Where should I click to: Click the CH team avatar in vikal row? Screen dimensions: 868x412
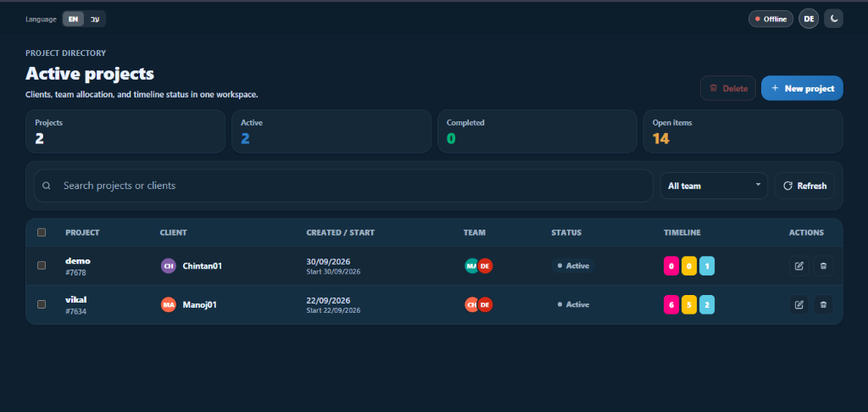click(x=470, y=304)
